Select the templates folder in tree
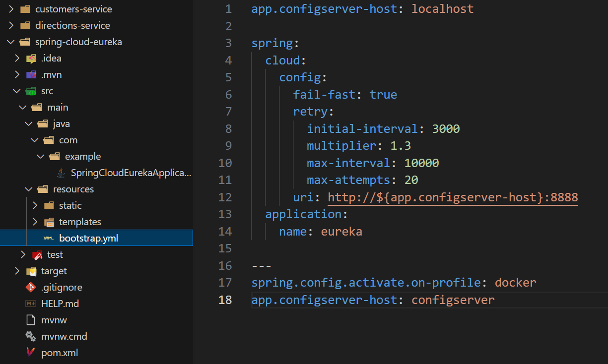The width and height of the screenshot is (608, 364). 79,222
